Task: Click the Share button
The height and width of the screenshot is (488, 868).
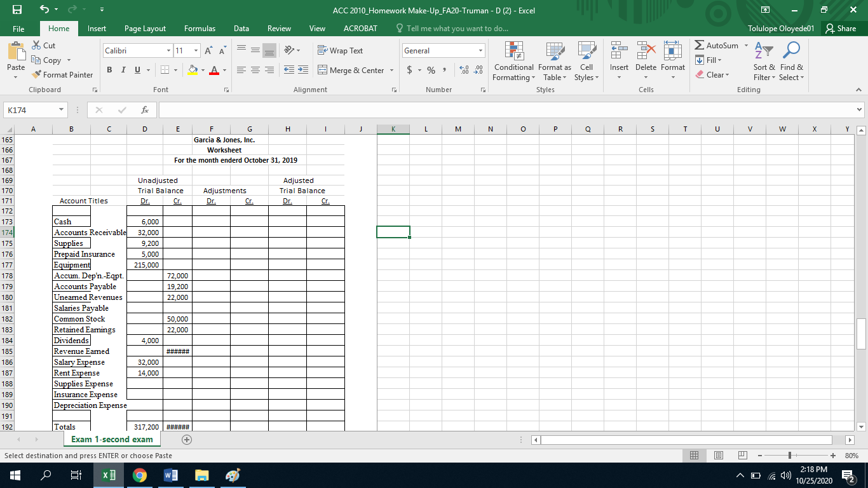Action: pos(841,29)
